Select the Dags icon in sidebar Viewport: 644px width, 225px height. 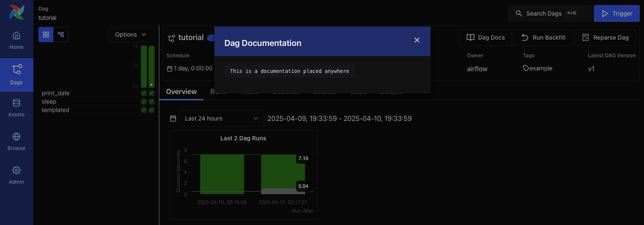[16, 75]
